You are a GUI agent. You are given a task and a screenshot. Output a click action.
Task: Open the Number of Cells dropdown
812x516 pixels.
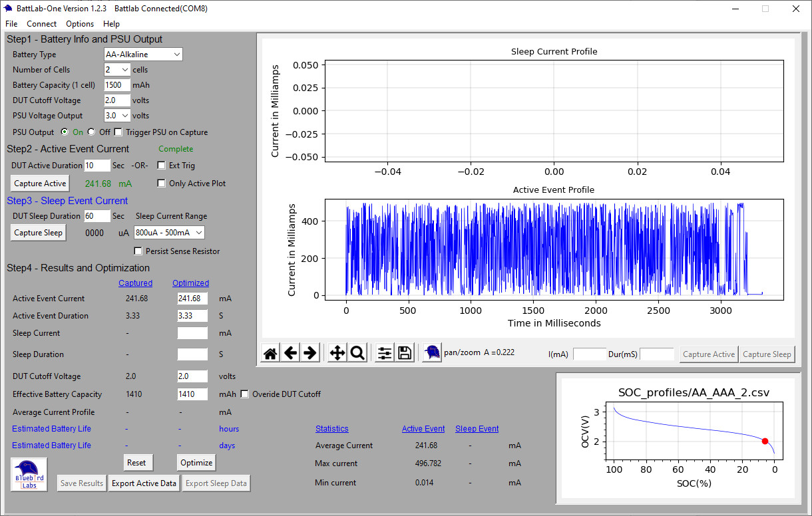pyautogui.click(x=117, y=69)
